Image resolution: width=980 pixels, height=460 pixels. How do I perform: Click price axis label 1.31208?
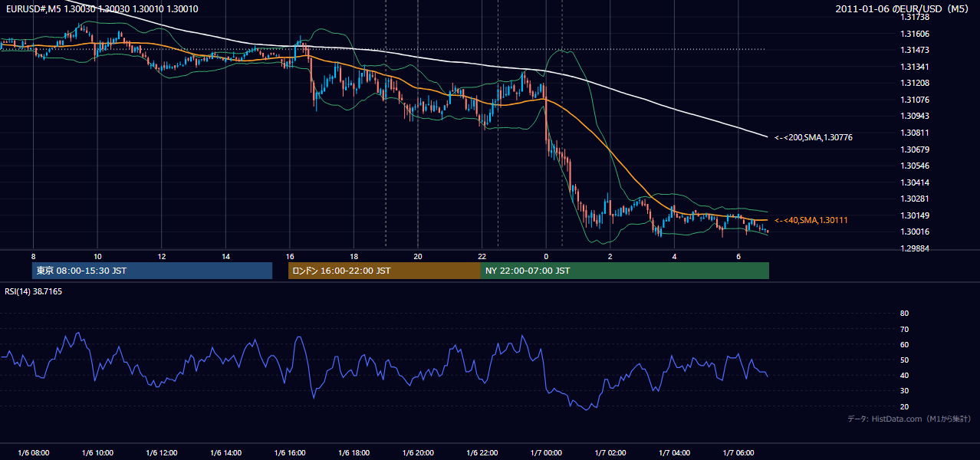coord(914,83)
